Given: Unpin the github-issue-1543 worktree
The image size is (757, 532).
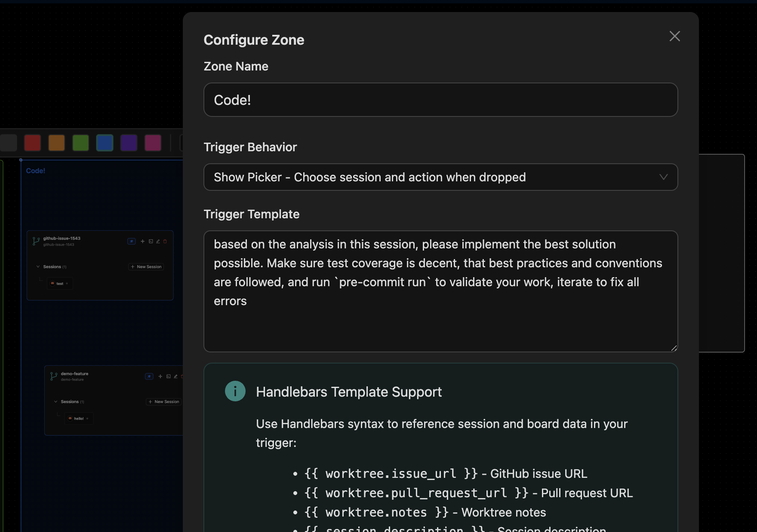Looking at the screenshot, I should (131, 241).
